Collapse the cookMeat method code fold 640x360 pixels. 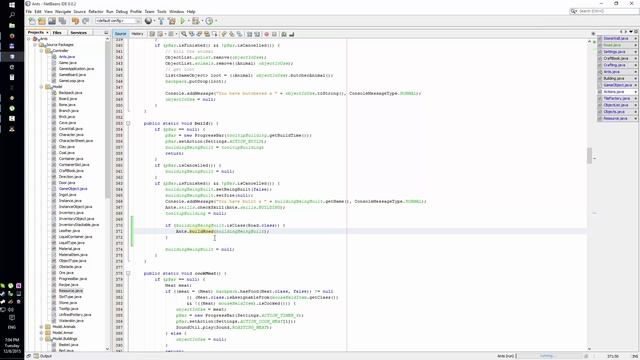pos(128,273)
